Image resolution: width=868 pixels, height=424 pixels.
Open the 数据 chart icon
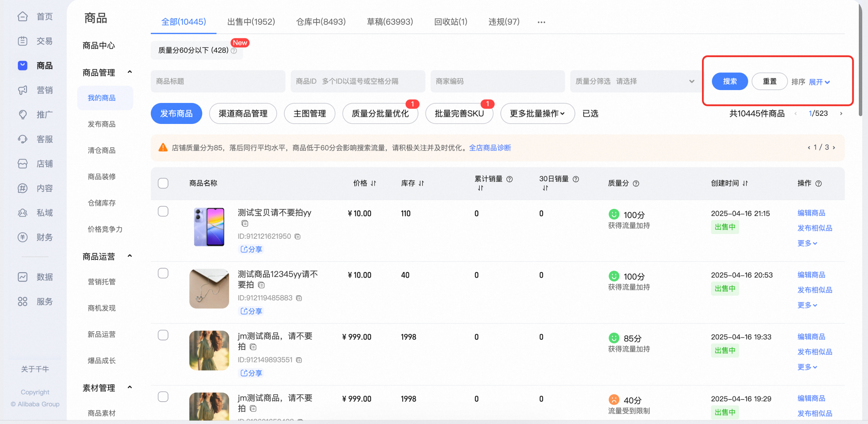(x=23, y=277)
